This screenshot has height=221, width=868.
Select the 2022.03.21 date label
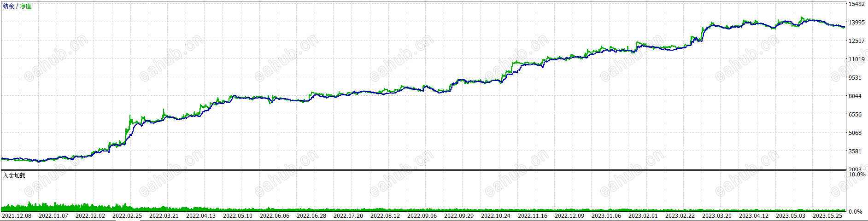click(x=164, y=216)
